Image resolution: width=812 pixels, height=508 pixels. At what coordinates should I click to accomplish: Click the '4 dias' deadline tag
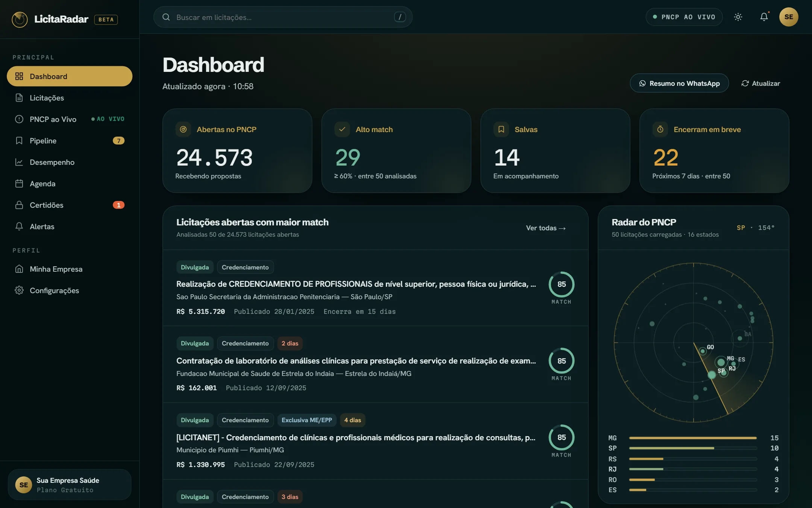[x=353, y=420]
